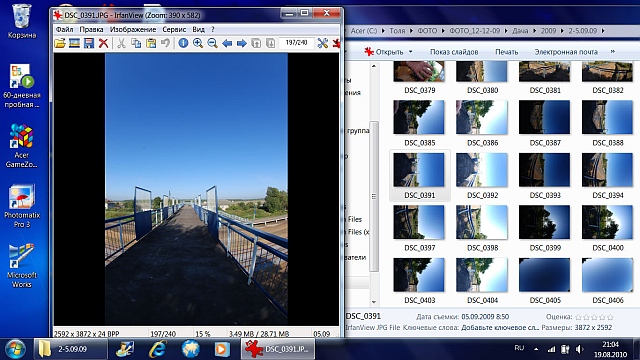The image size is (640, 360).
Task: Expand the Открыть dropdown arrow
Action: click(x=411, y=52)
